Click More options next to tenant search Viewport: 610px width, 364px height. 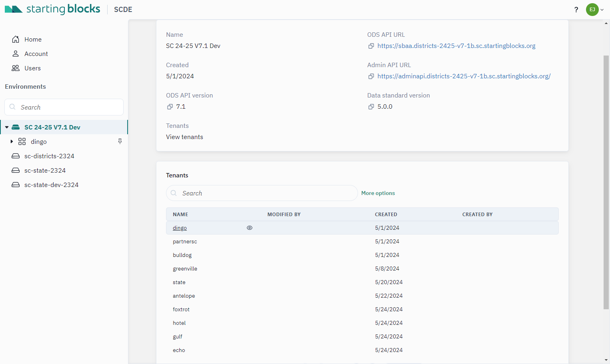378,193
